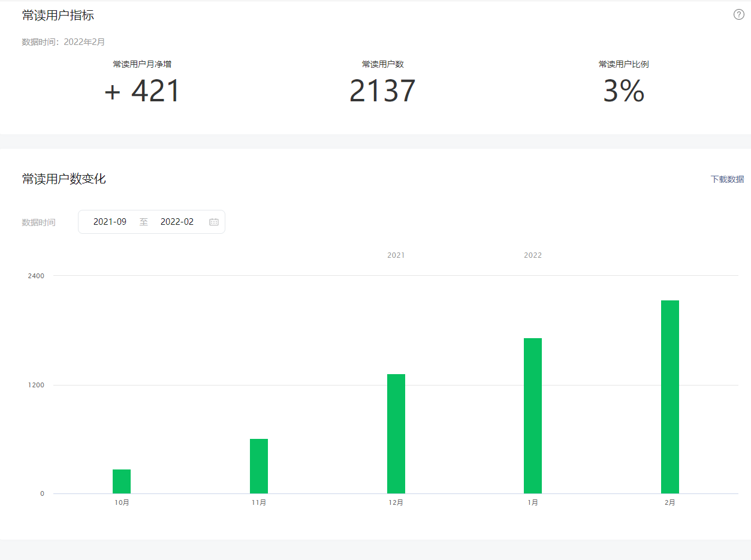The width and height of the screenshot is (751, 560).
Task: Click the start month field showing 2021-09
Action: click(110, 222)
